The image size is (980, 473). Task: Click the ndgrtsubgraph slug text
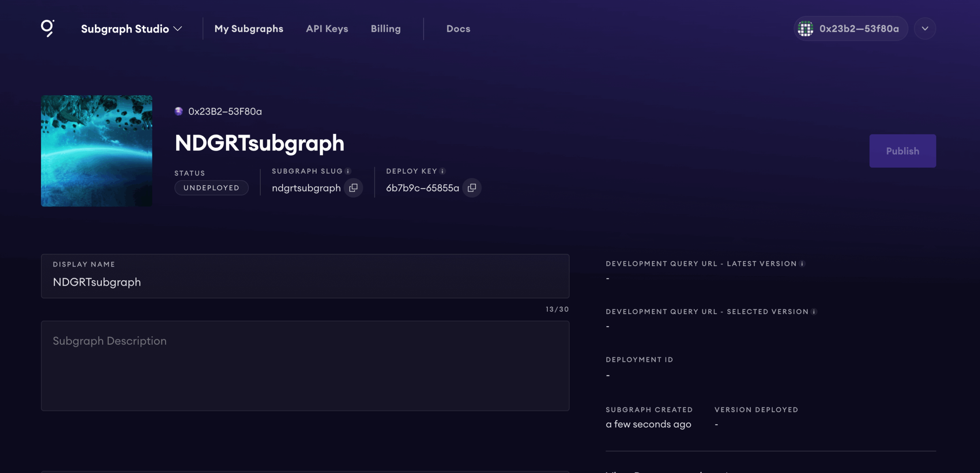[306, 188]
